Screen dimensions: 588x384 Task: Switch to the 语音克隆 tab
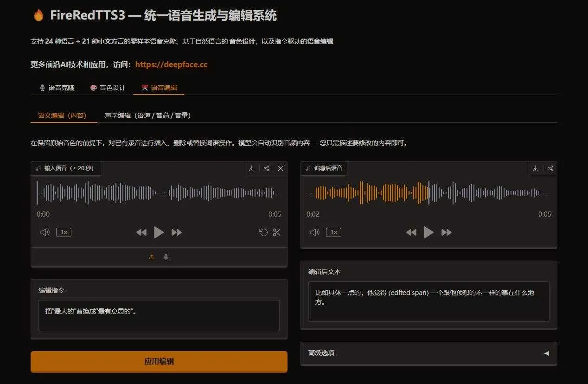point(57,88)
